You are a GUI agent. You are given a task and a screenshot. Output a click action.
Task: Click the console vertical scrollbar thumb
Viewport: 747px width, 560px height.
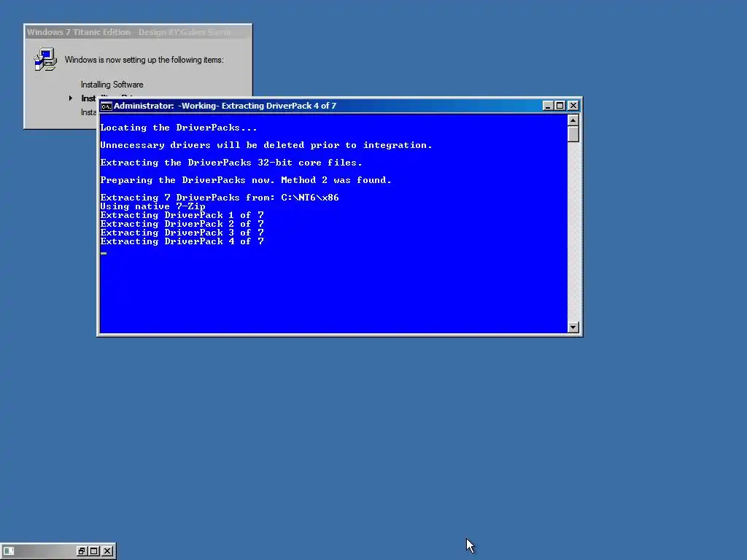point(573,134)
